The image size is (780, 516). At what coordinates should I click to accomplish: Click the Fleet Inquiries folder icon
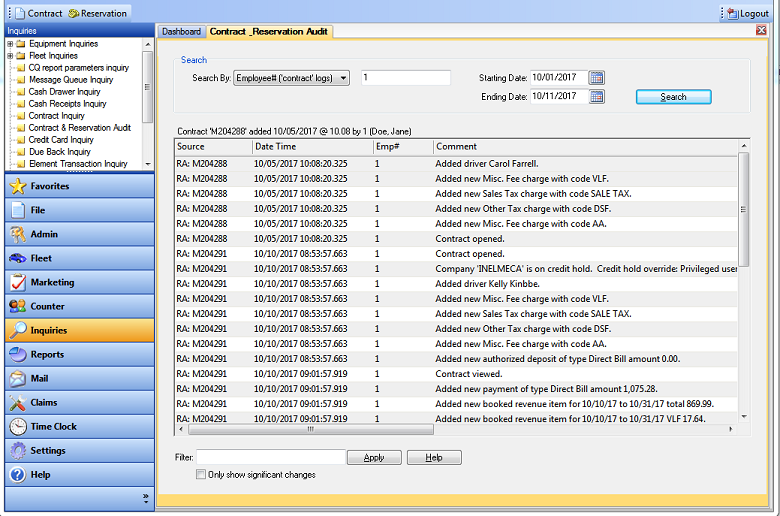point(20,56)
